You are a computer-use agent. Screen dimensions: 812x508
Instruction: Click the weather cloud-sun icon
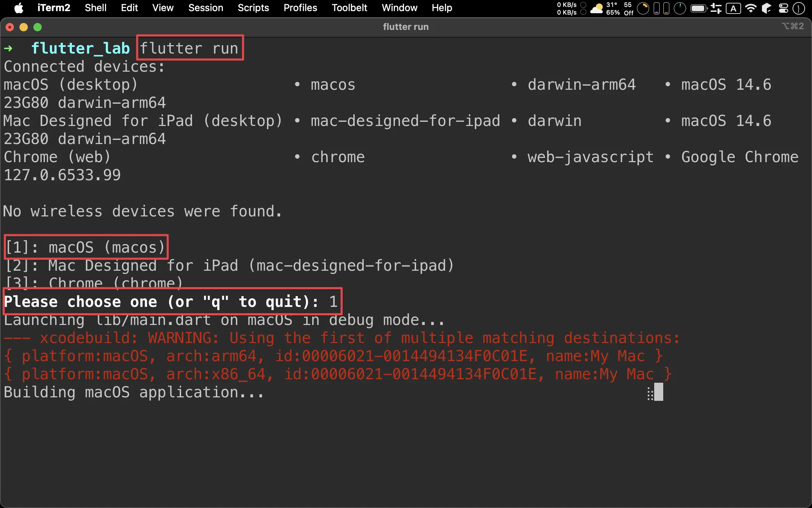pos(597,8)
